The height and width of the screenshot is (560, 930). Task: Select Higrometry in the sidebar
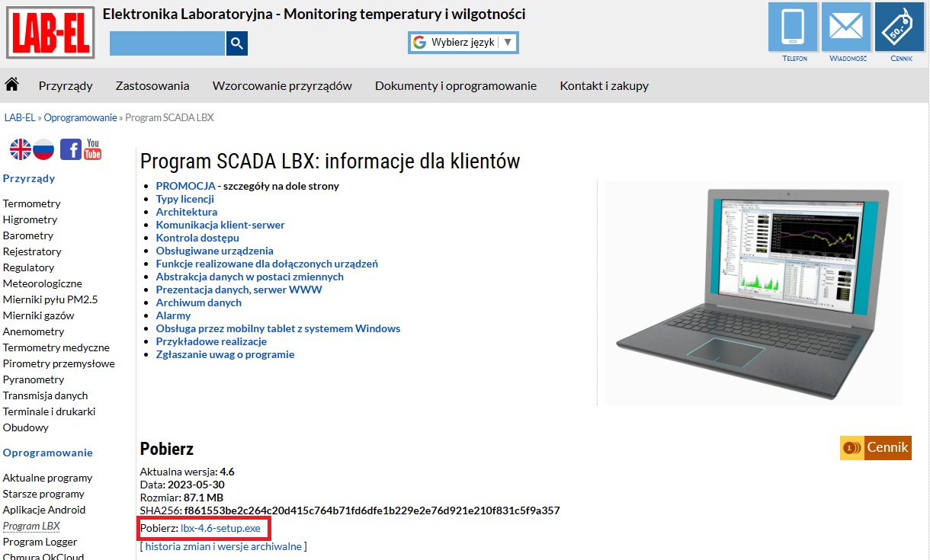(x=30, y=219)
